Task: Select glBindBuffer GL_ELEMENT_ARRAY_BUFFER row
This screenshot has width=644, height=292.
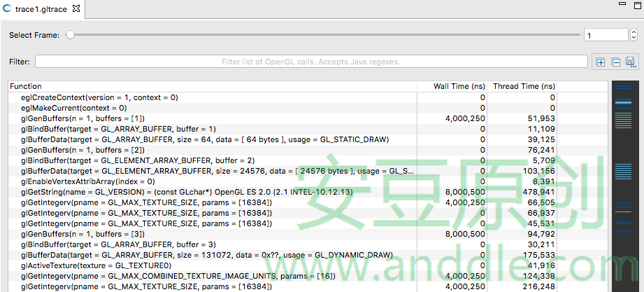Action: [x=308, y=160]
